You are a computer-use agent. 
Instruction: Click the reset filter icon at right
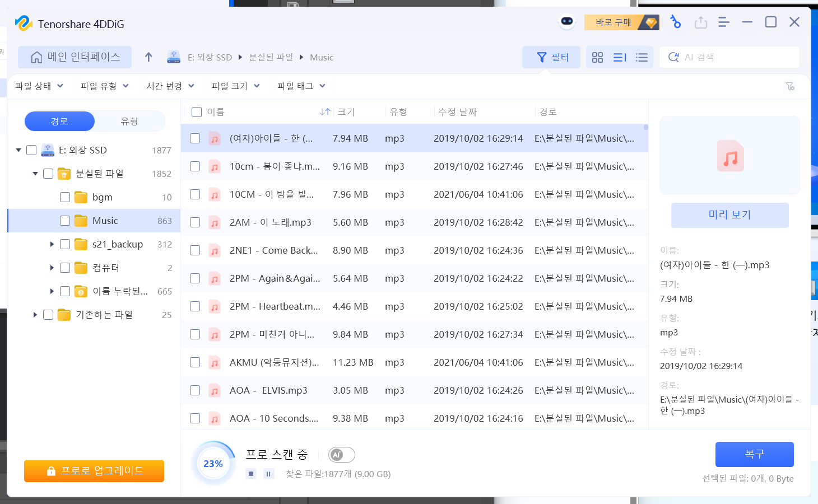(790, 86)
